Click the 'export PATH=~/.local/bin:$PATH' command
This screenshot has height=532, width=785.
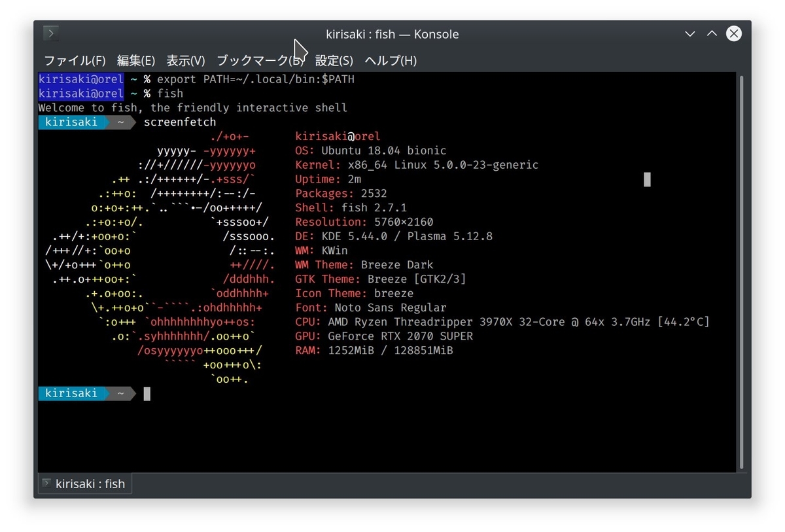click(256, 79)
